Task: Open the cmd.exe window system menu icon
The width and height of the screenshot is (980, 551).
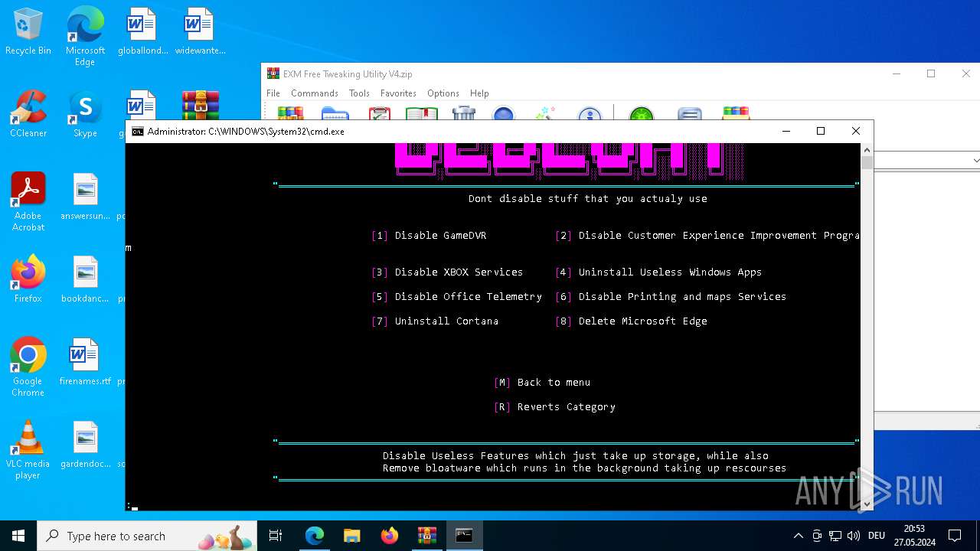Action: click(x=138, y=132)
